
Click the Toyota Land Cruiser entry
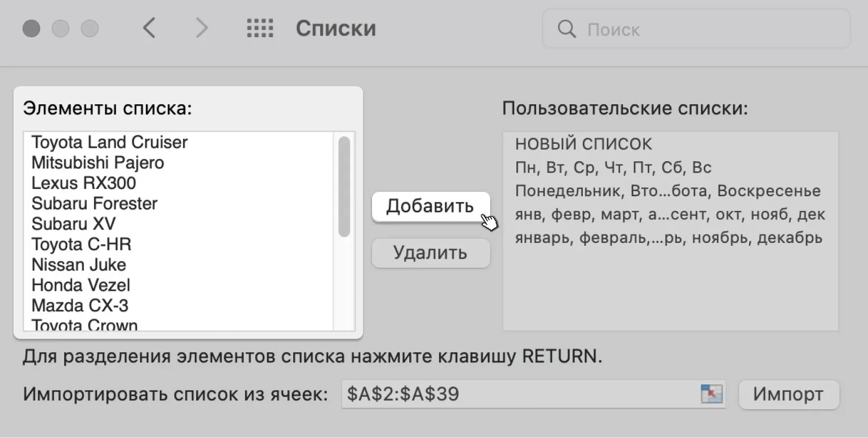(109, 142)
